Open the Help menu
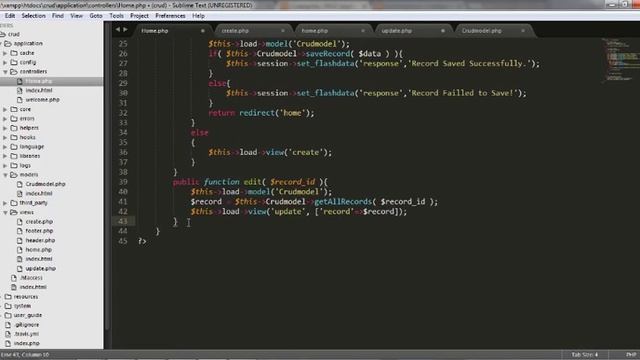This screenshot has width=640, height=360. (198, 16)
